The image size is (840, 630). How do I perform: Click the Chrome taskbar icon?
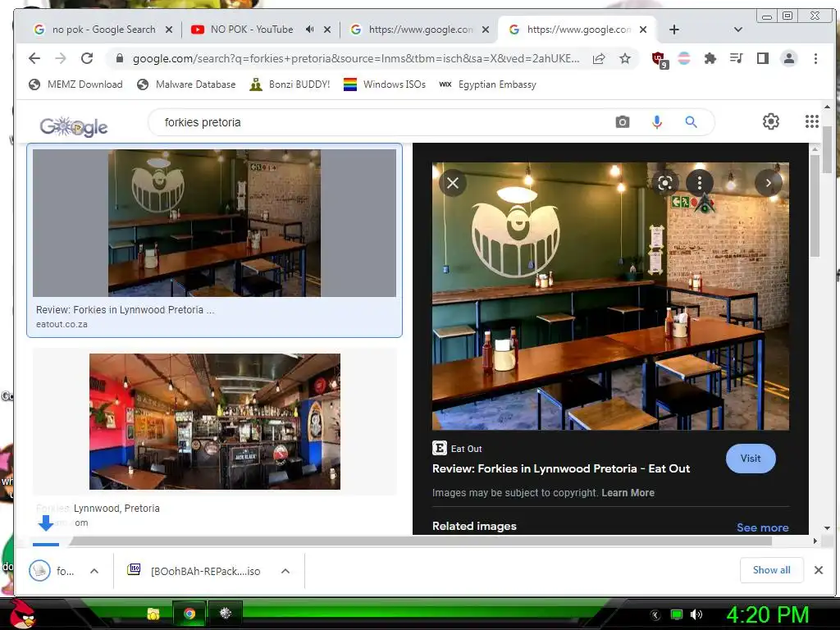click(189, 614)
